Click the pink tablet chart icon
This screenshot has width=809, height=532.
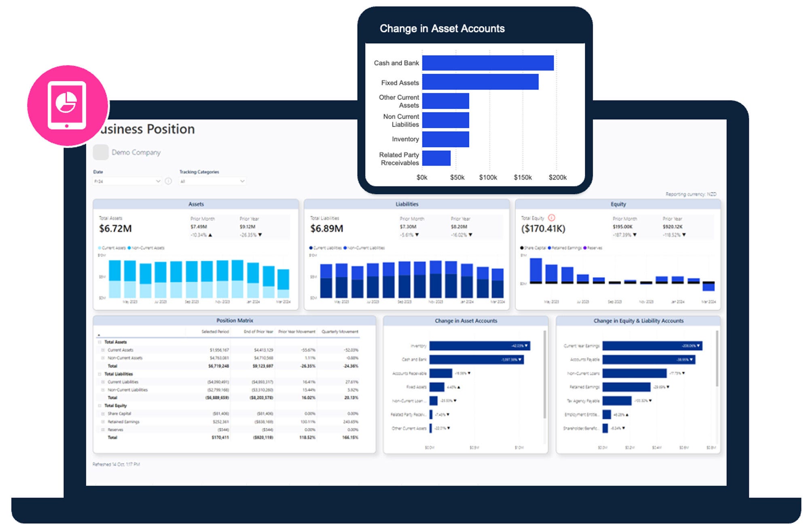coord(67,105)
